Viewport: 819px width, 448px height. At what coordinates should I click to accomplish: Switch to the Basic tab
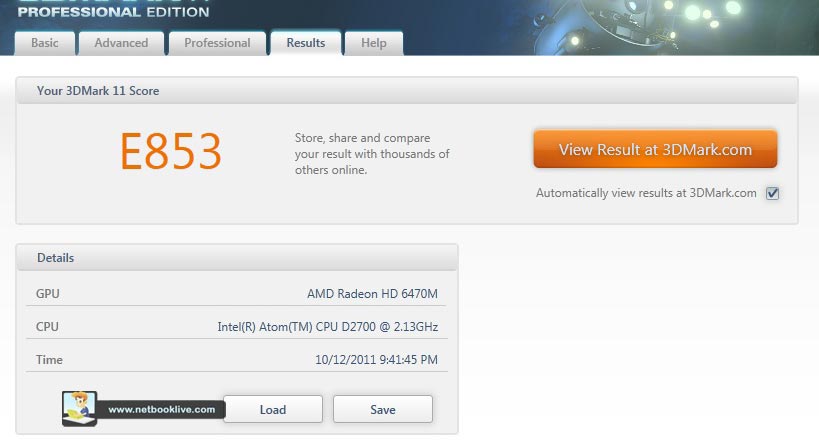pyautogui.click(x=45, y=43)
